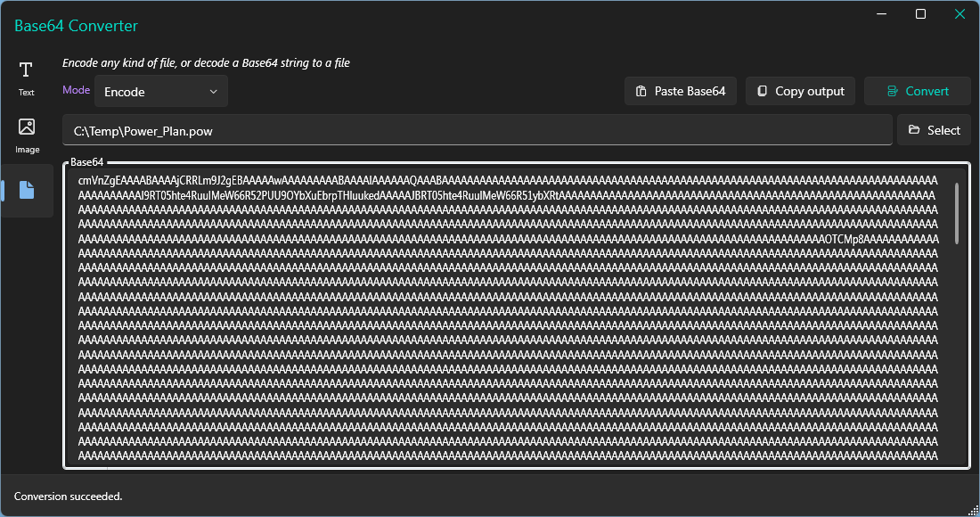This screenshot has height=517, width=980.
Task: Click the convert icon beside Convert
Action: point(892,91)
